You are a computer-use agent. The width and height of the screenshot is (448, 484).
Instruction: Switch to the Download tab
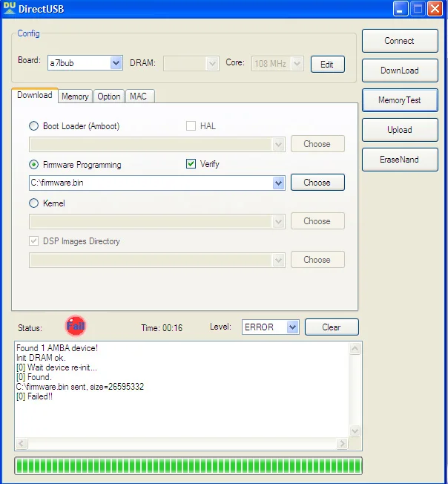pos(35,95)
